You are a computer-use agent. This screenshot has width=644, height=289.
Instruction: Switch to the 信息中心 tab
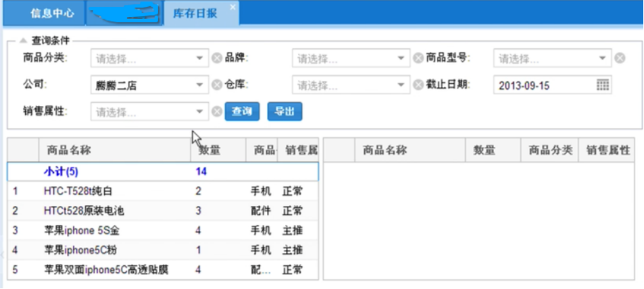(x=52, y=14)
